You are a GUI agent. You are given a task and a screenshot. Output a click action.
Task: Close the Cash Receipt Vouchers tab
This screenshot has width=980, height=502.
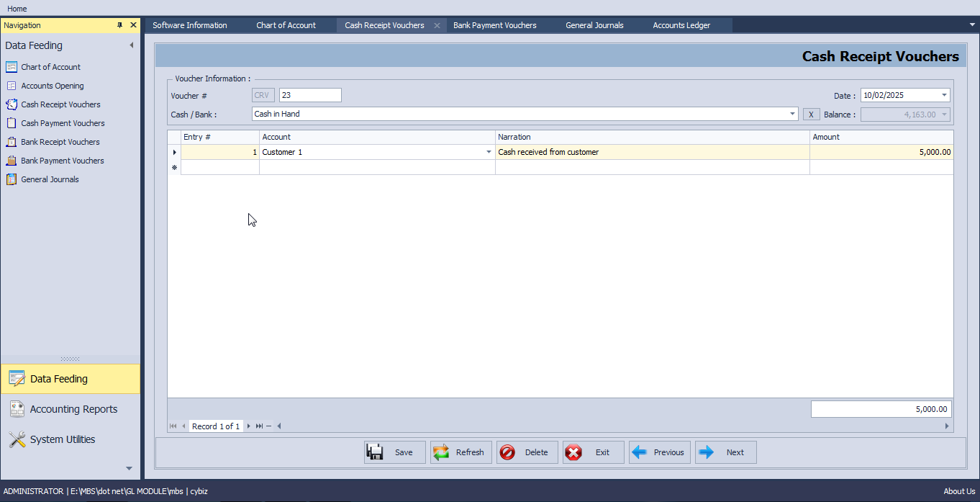437,25
